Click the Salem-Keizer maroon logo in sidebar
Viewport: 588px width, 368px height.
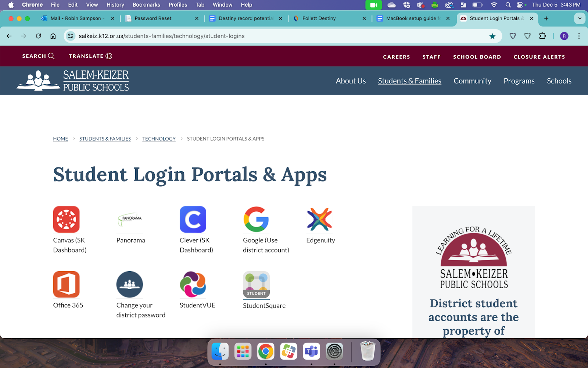click(x=474, y=258)
